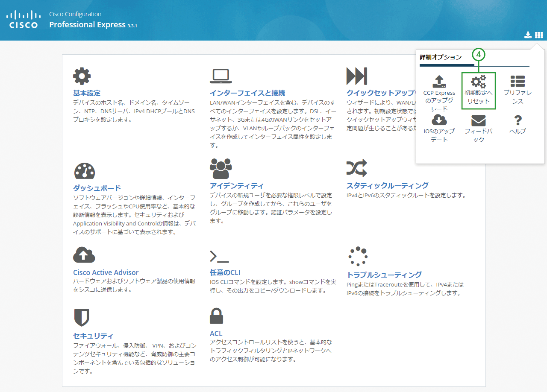Open the 任意のCLI link

click(x=225, y=272)
